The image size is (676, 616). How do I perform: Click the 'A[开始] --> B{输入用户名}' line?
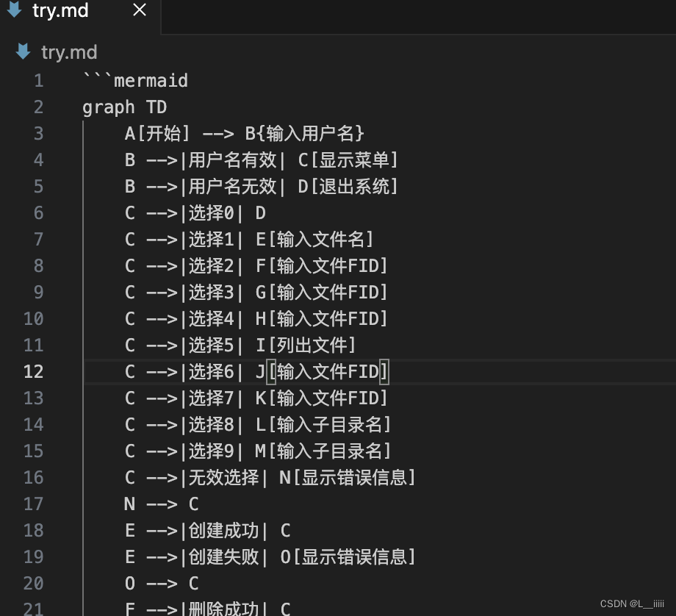tap(245, 133)
